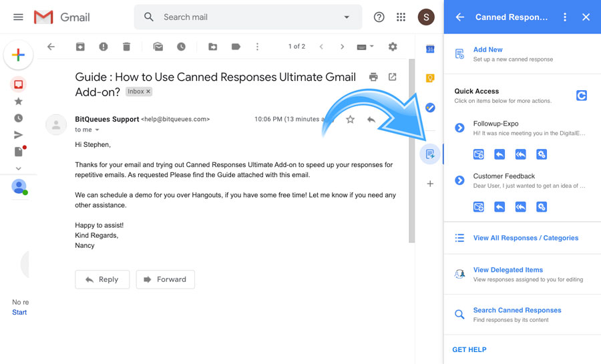Archive this email
Screen dimensions: 601x364
[x=80, y=47]
